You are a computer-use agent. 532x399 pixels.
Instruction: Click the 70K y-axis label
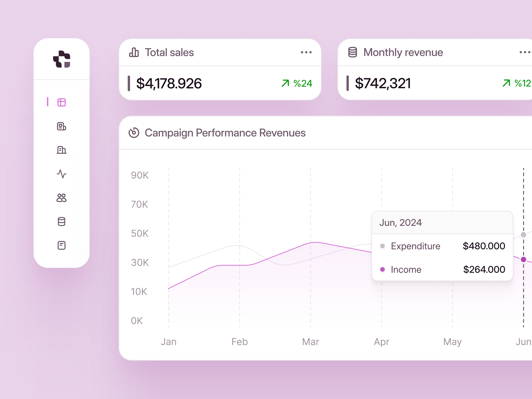[139, 204]
